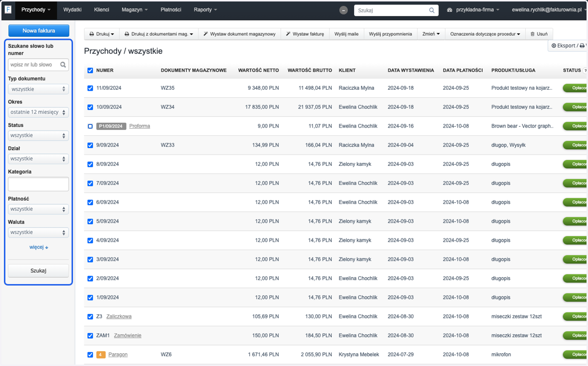Open the Proforma document link

(x=140, y=126)
